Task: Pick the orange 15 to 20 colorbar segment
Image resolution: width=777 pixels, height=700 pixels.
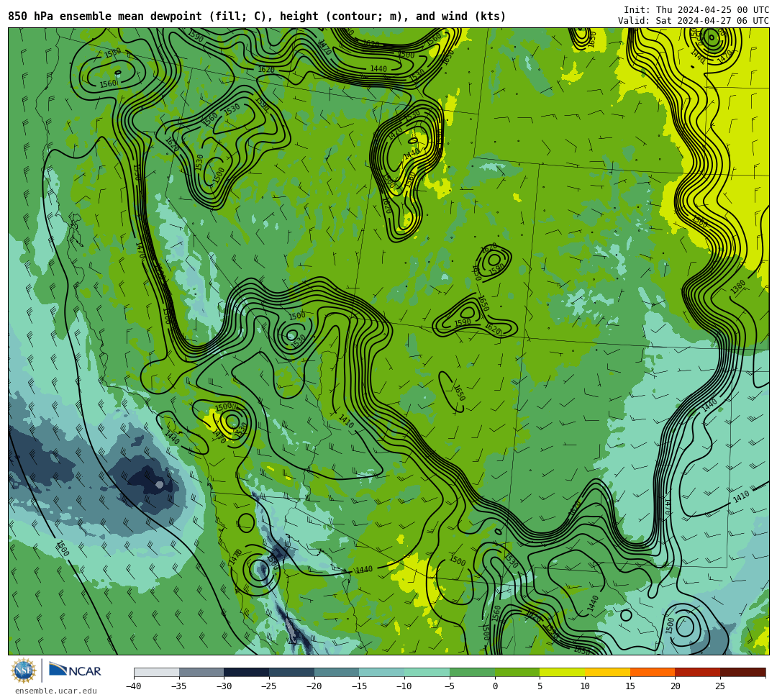Action: (653, 672)
